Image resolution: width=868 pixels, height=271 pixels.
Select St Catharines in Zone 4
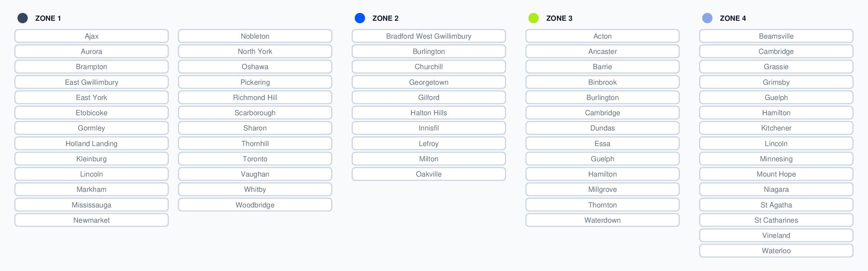(776, 220)
